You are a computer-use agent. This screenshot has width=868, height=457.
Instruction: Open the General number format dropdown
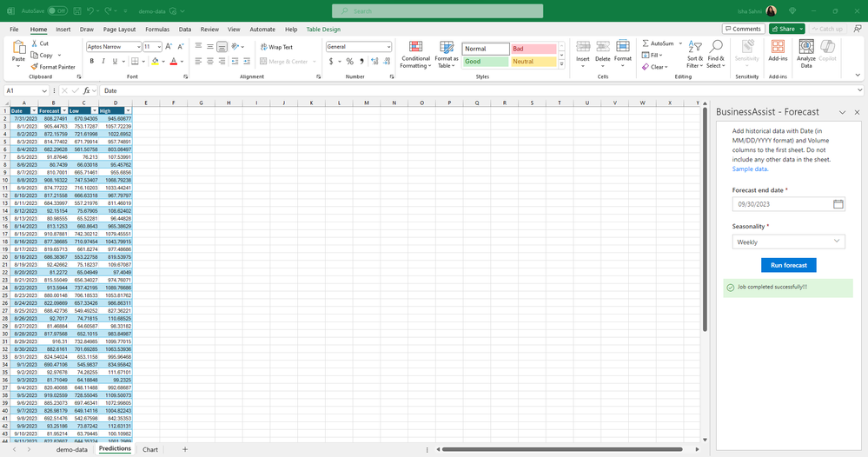point(359,47)
